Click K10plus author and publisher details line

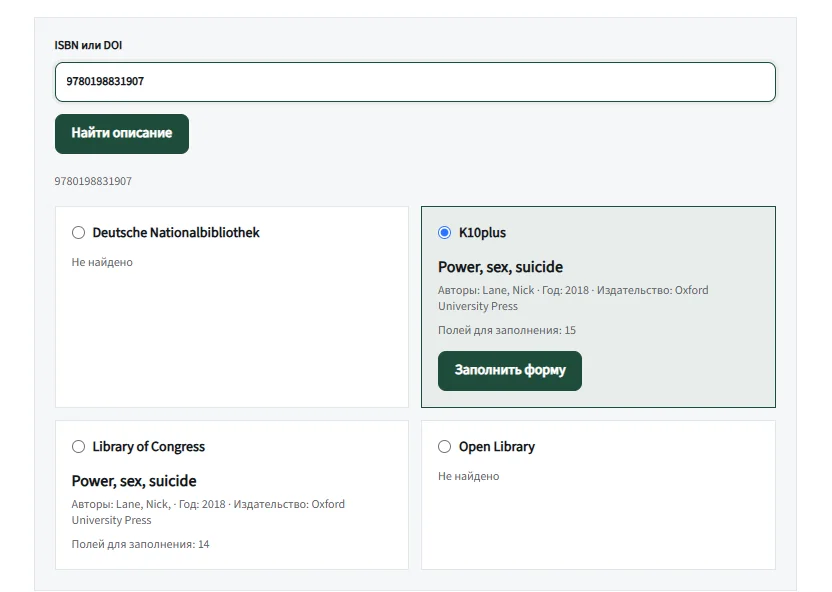tap(573, 298)
